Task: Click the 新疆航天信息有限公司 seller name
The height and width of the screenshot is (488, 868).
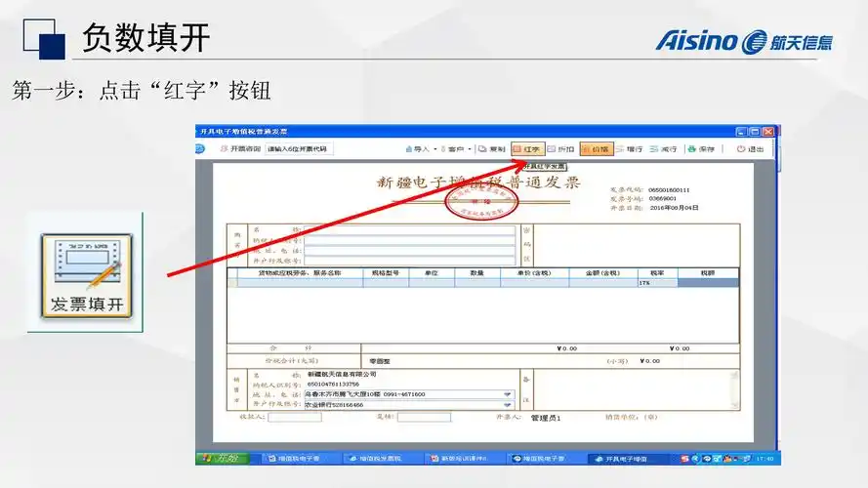Action: (x=342, y=375)
